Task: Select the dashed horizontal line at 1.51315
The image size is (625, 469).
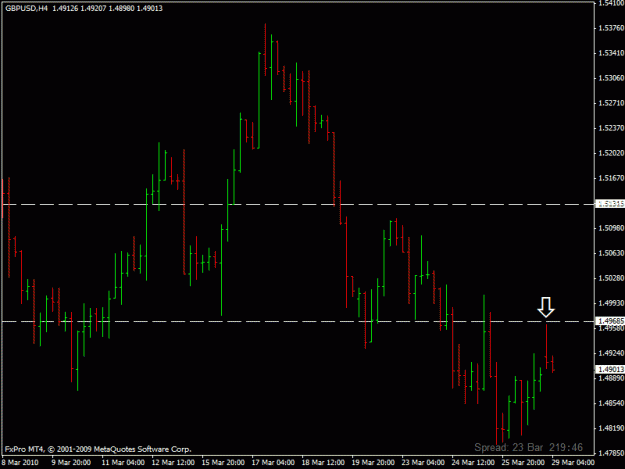Action: [297, 204]
